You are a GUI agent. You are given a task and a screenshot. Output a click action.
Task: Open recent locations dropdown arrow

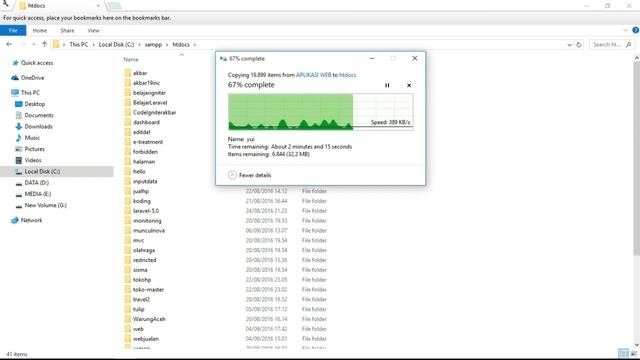click(34, 44)
